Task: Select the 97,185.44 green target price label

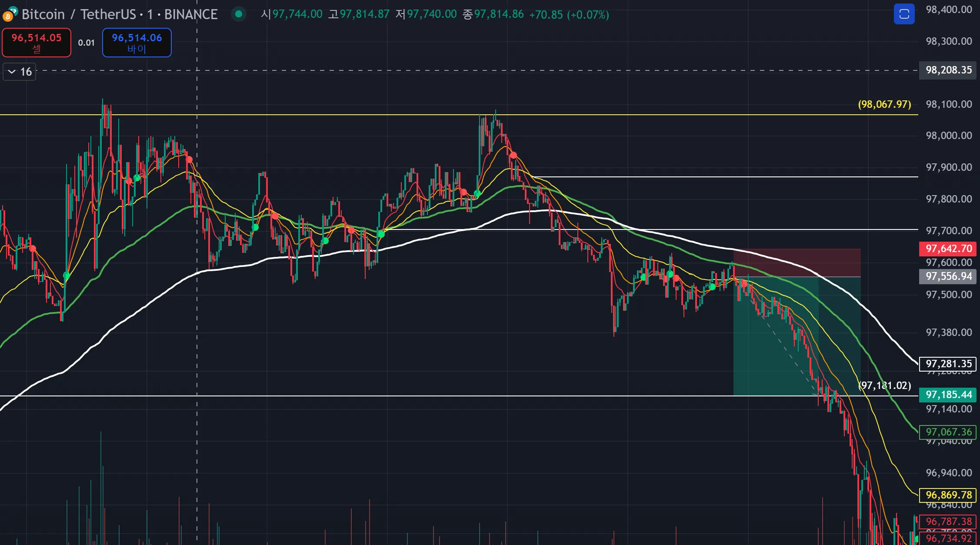Action: tap(948, 395)
